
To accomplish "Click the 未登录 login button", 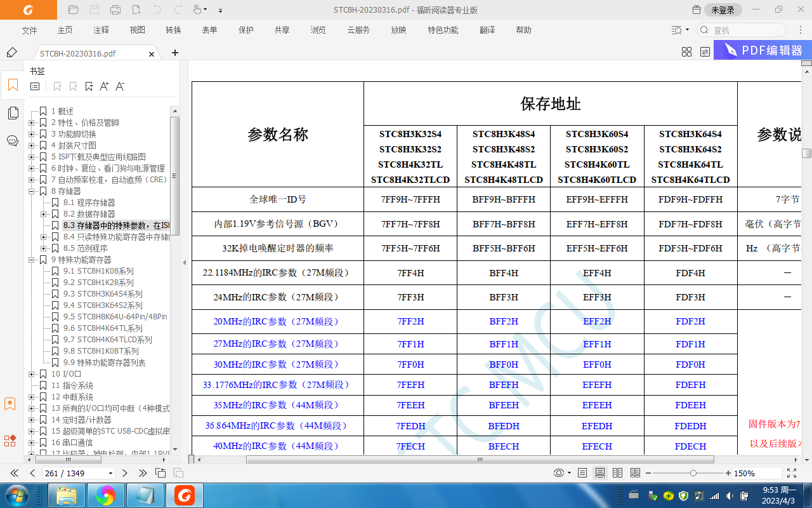I will coord(723,10).
